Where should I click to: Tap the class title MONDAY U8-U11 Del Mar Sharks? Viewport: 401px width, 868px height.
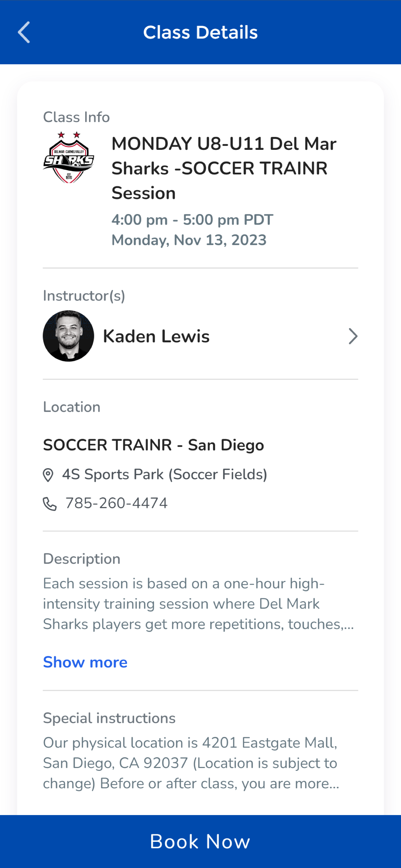[224, 168]
